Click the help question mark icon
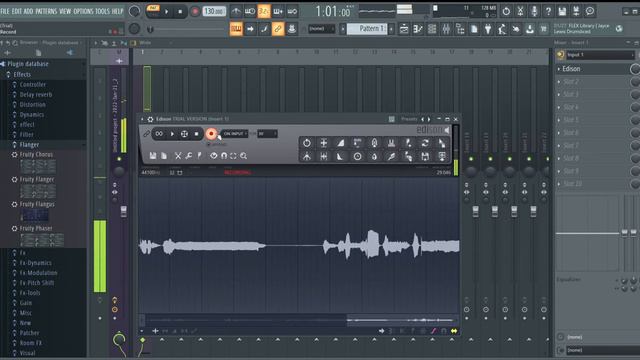The width and height of the screenshot is (640, 360). click(548, 11)
